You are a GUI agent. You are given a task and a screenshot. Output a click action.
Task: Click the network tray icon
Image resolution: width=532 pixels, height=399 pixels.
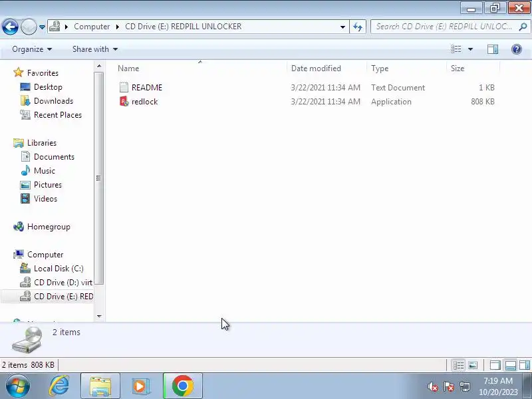coord(465,386)
